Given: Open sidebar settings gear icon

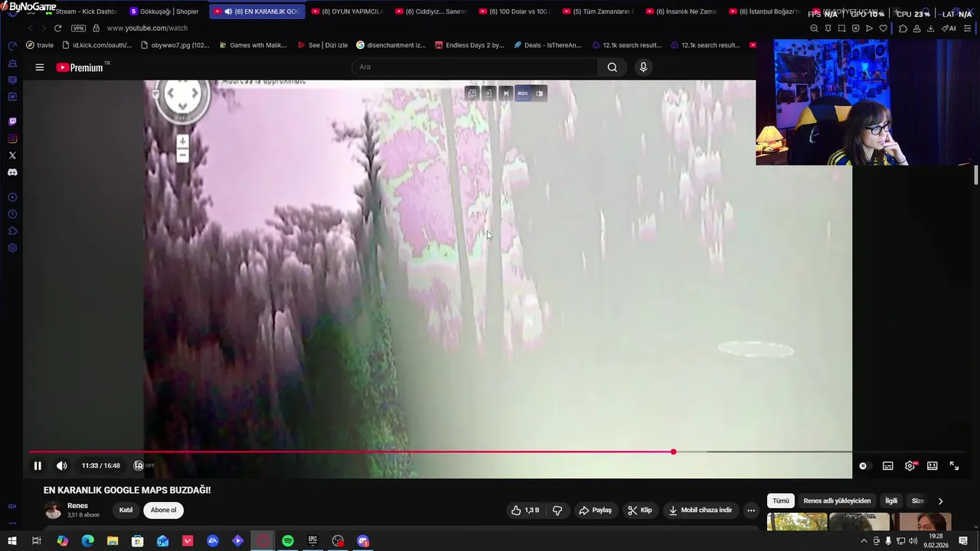Looking at the screenshot, I should (x=12, y=248).
